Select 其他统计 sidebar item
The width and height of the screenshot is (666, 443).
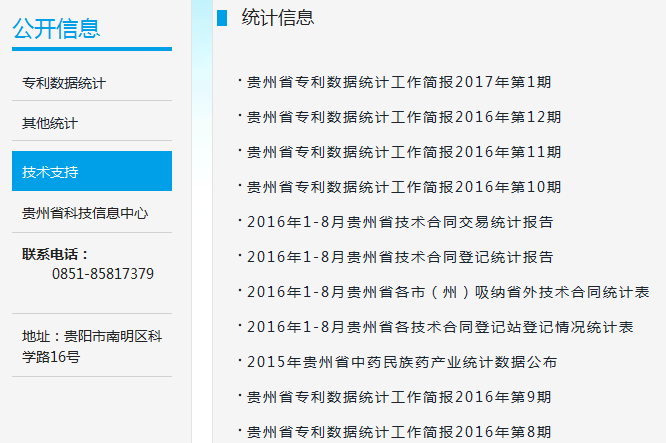pyautogui.click(x=50, y=123)
